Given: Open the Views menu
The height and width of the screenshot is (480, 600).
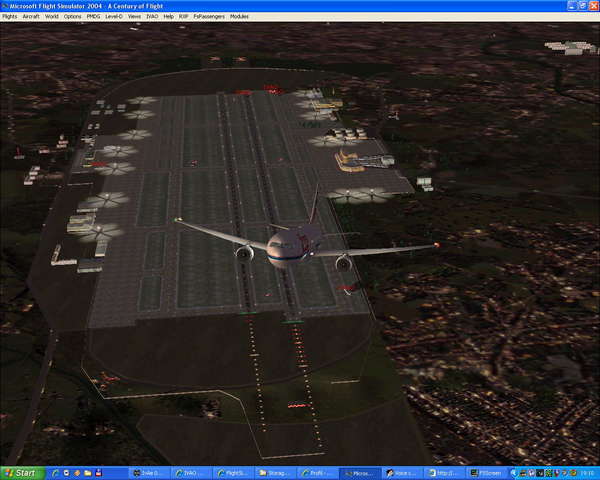Looking at the screenshot, I should pyautogui.click(x=134, y=16).
